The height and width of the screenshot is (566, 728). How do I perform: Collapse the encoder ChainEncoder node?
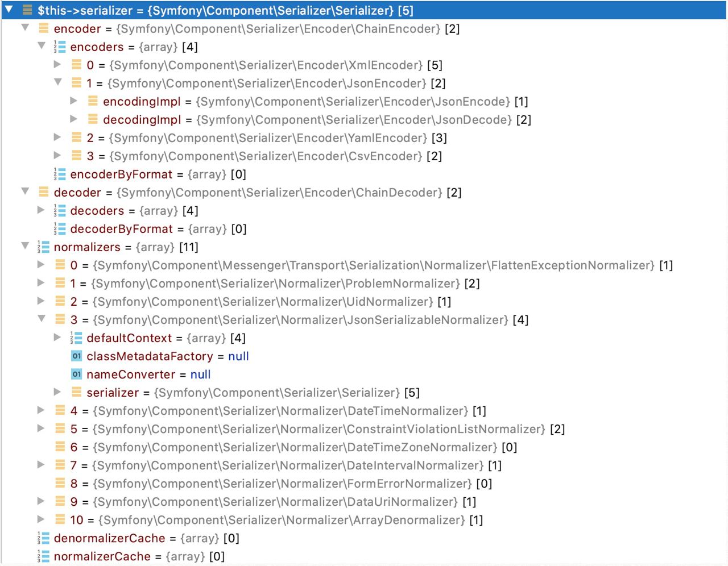click(25, 28)
